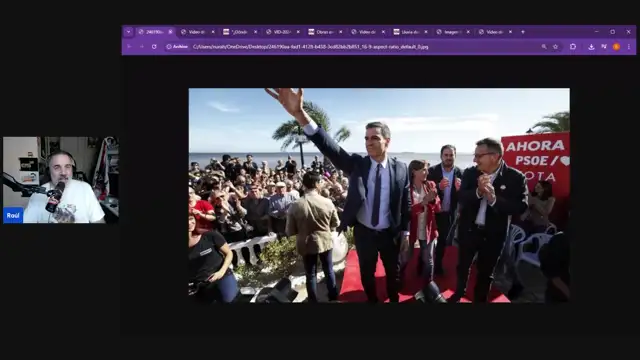640x360 pixels.
Task: Close the 246190 tab
Action: click(x=170, y=32)
